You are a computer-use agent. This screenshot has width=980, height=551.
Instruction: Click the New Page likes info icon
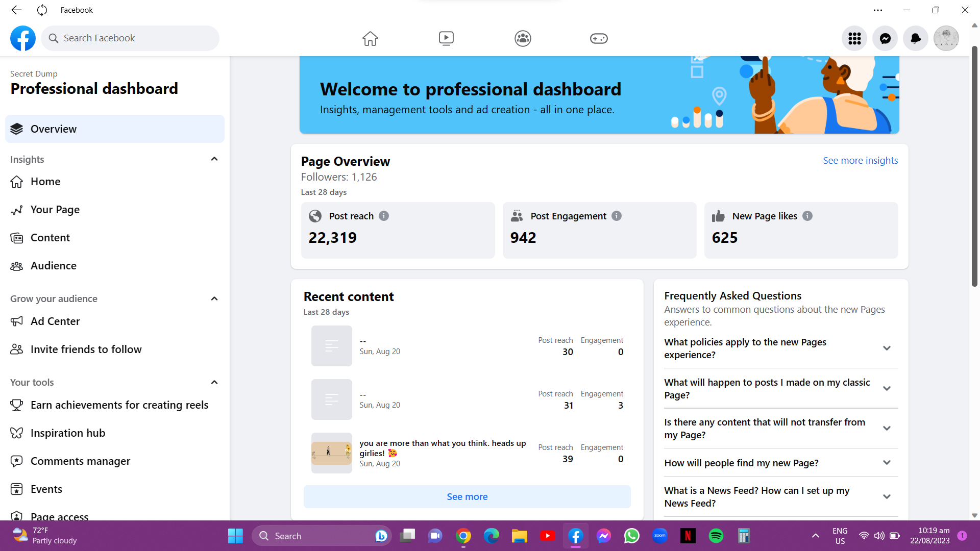tap(807, 216)
